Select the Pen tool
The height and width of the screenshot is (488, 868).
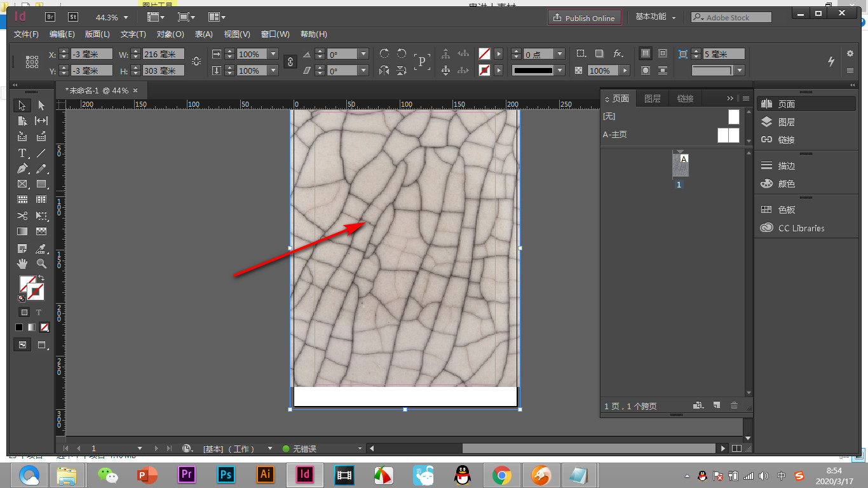(22, 169)
